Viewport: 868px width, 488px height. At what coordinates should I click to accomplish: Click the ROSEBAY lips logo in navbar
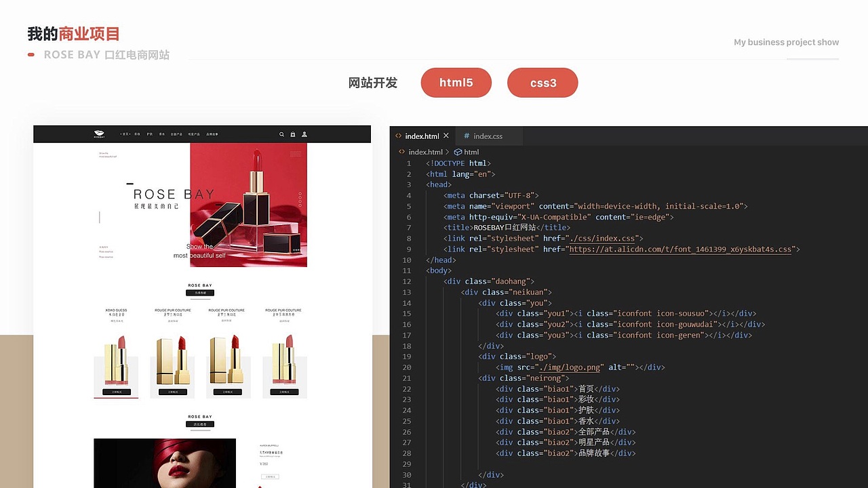100,134
